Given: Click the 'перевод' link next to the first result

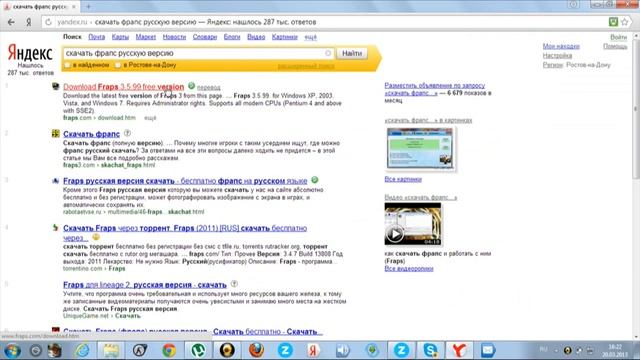Looking at the screenshot, I should click(209, 87).
